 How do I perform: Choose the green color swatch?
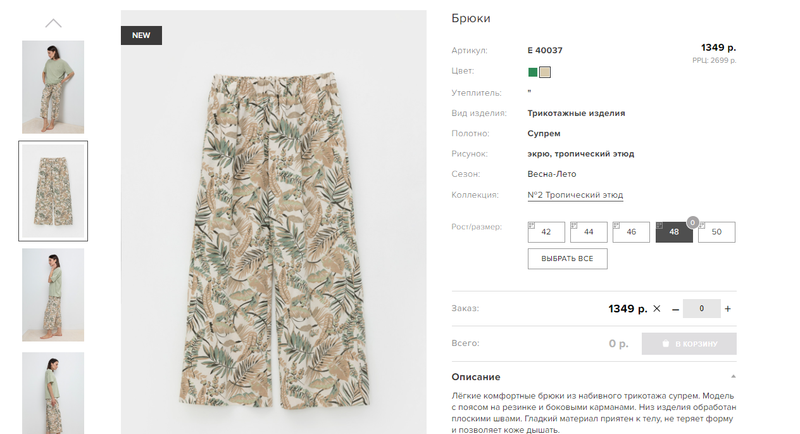(x=533, y=72)
